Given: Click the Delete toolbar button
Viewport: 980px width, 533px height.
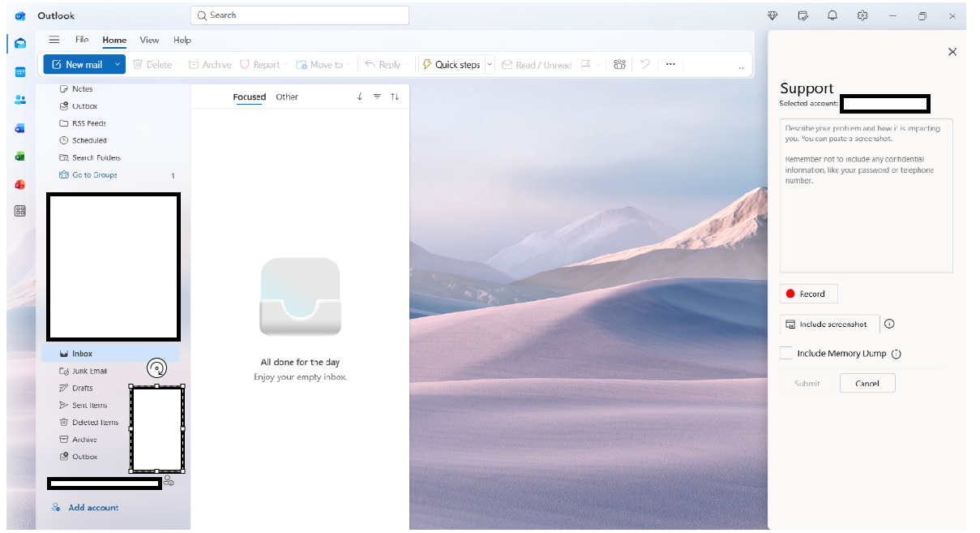Looking at the screenshot, I should [152, 65].
